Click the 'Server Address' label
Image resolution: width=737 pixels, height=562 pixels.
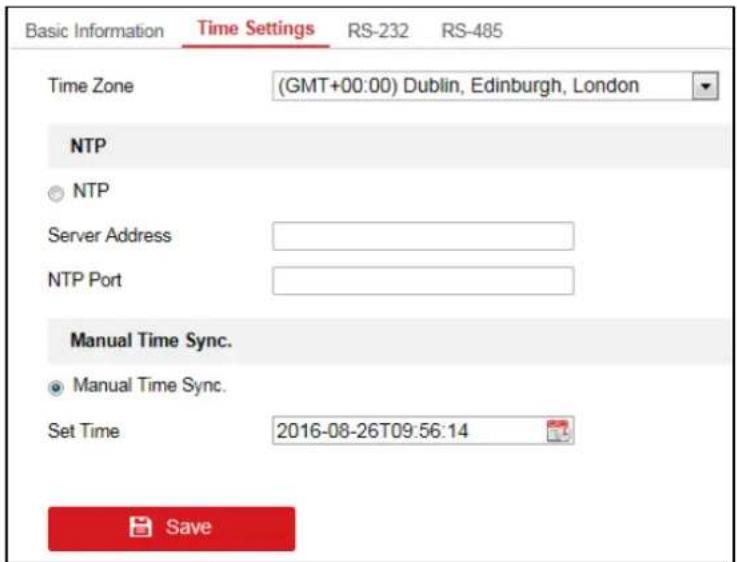110,235
